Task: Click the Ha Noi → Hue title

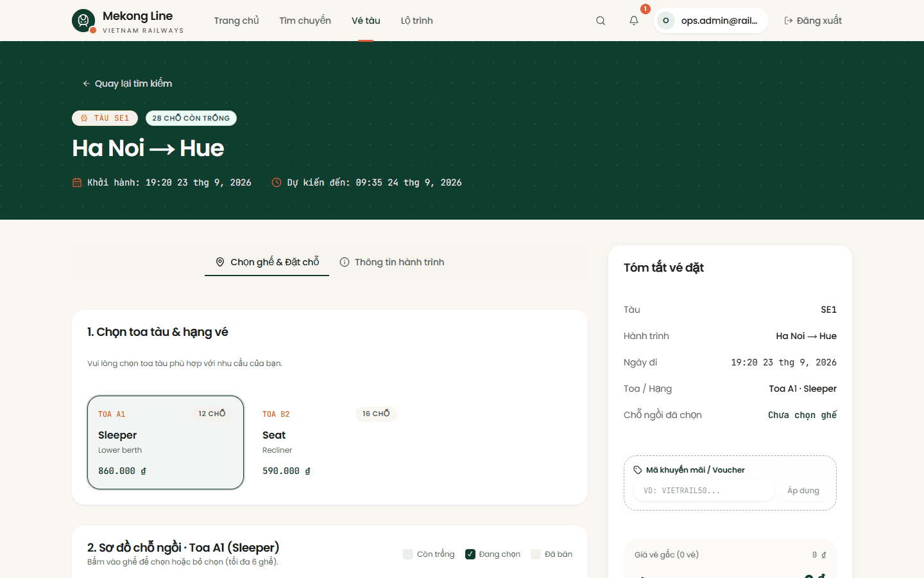Action: click(x=148, y=148)
